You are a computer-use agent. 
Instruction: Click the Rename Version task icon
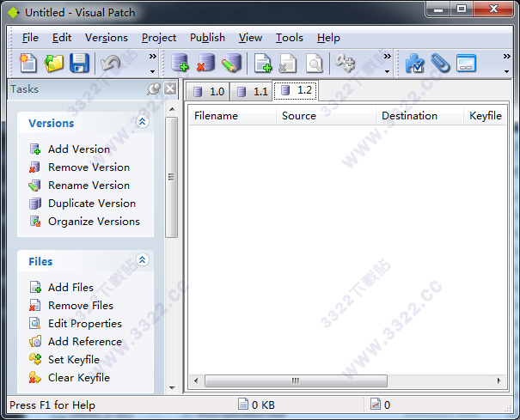35,186
